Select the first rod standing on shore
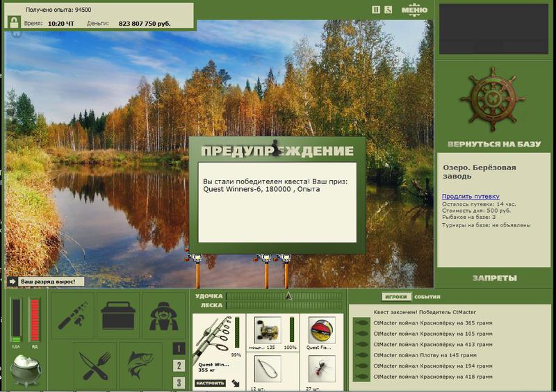 197,271
